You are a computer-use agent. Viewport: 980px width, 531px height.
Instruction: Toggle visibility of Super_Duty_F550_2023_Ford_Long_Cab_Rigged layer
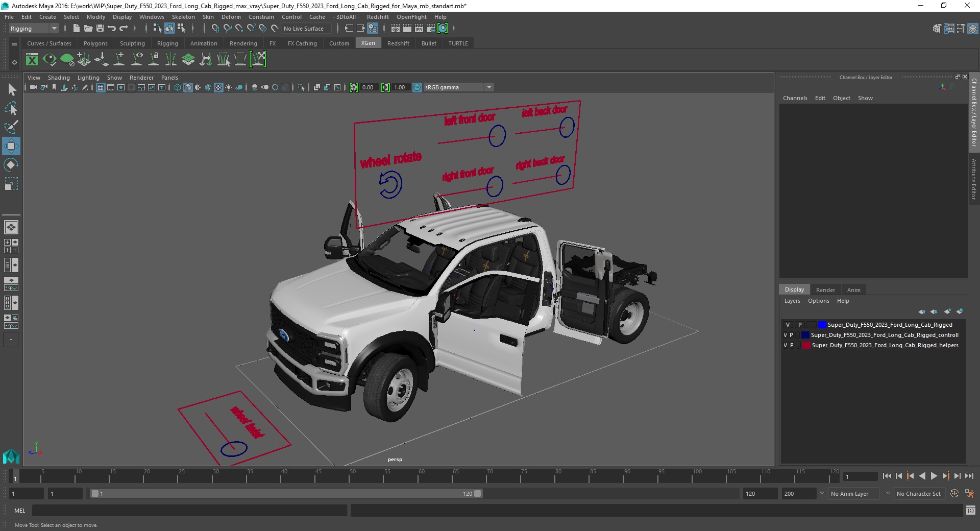tap(788, 325)
